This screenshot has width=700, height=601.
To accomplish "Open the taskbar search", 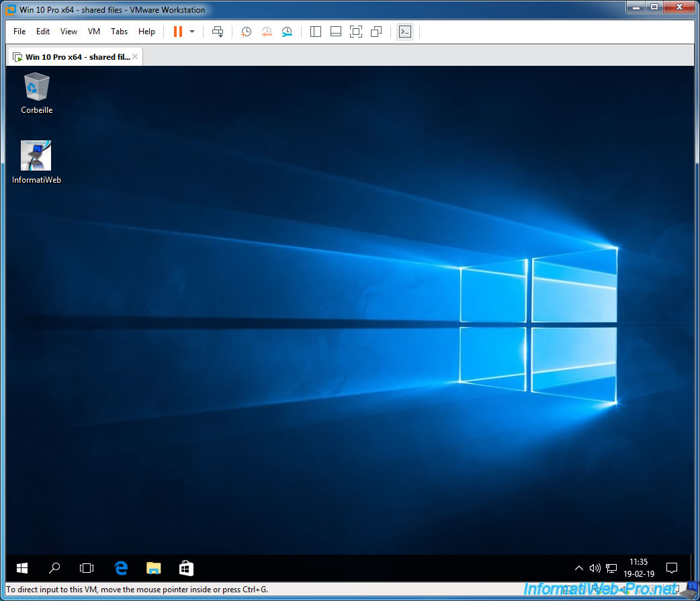I will (54, 568).
